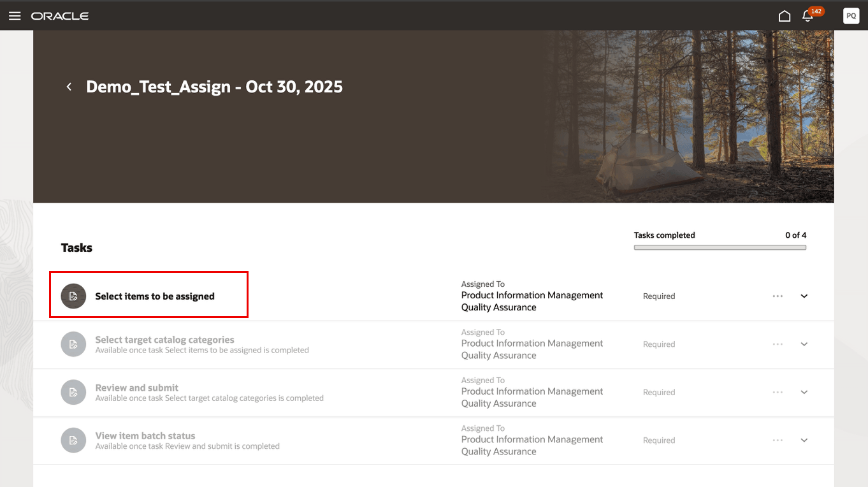Click note 'Available once task Review and submit is completed'
Image resolution: width=868 pixels, height=487 pixels.
(x=187, y=446)
